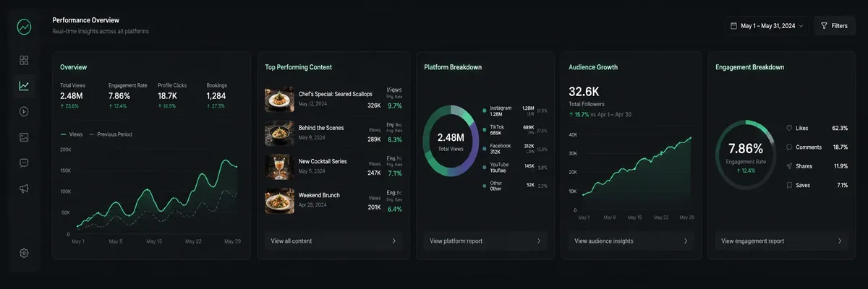Open the messages chat bubble sidebar icon
868x289 pixels.
point(24,163)
